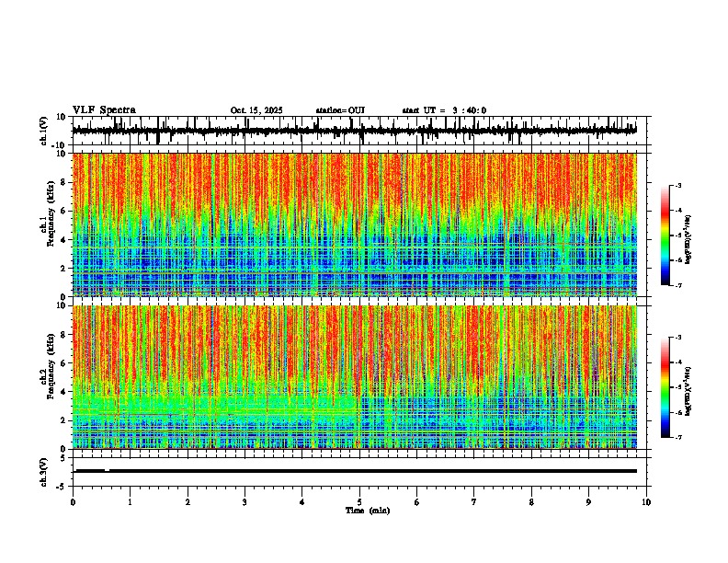This screenshot has height=563, width=728.
Task: Select the date 'Oct. 15, 2025'
Action: click(256, 110)
